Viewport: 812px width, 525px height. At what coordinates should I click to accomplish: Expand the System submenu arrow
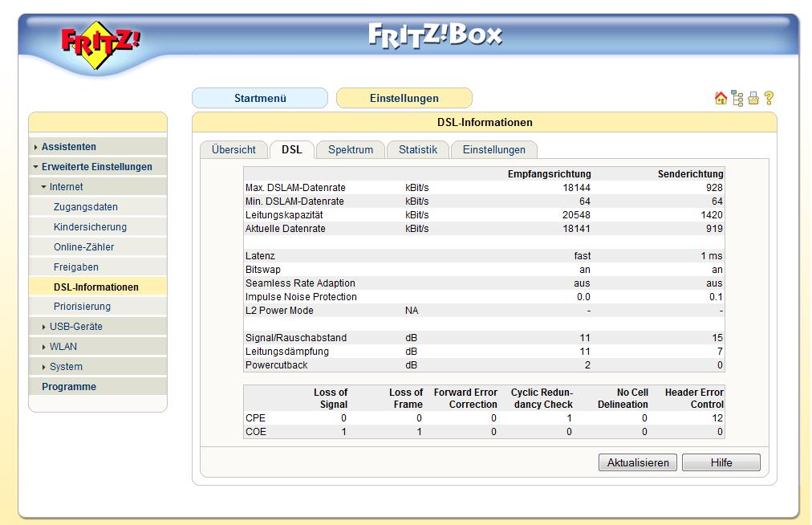coord(43,367)
